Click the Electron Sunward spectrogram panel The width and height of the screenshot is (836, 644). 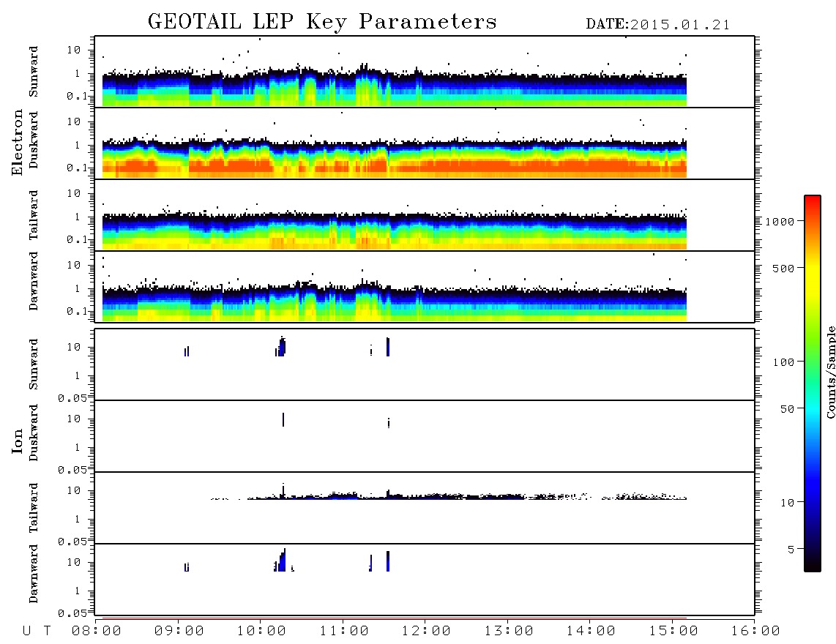point(425,72)
